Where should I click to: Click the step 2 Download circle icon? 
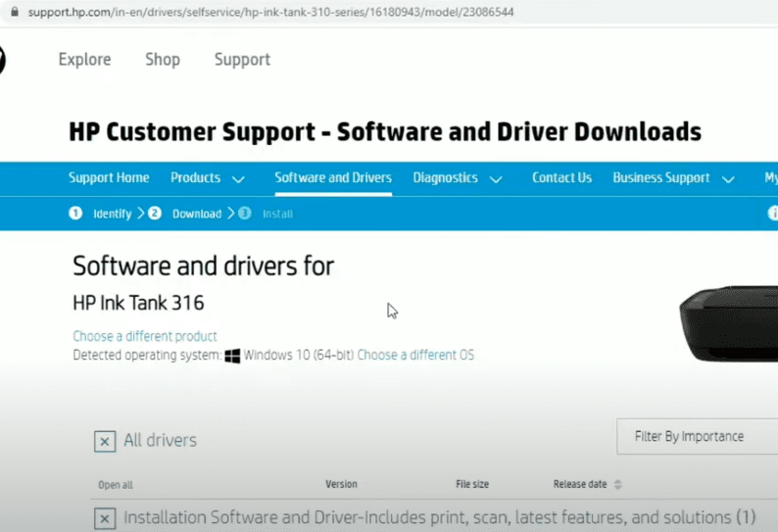[x=155, y=214]
